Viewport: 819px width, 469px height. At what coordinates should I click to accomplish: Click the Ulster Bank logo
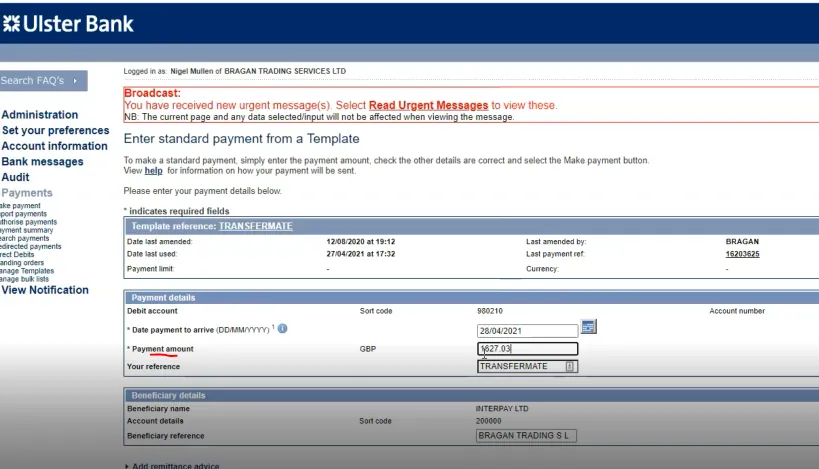tap(68, 24)
